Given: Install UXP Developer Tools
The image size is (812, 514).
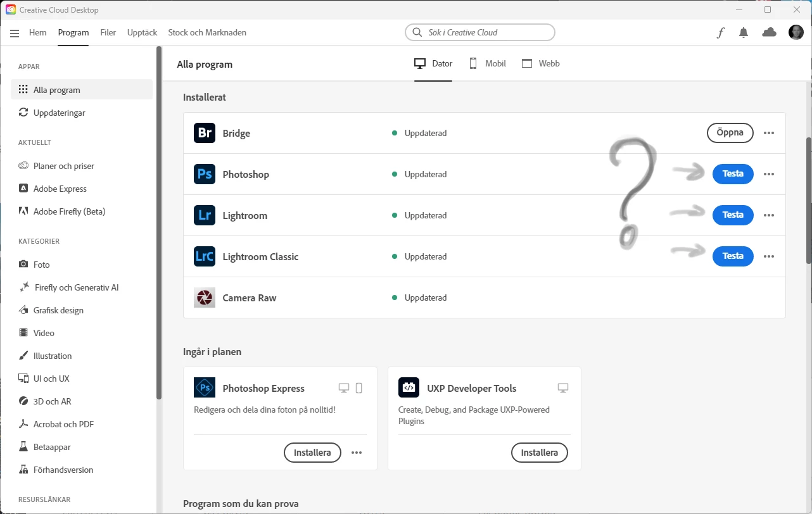Looking at the screenshot, I should tap(539, 453).
